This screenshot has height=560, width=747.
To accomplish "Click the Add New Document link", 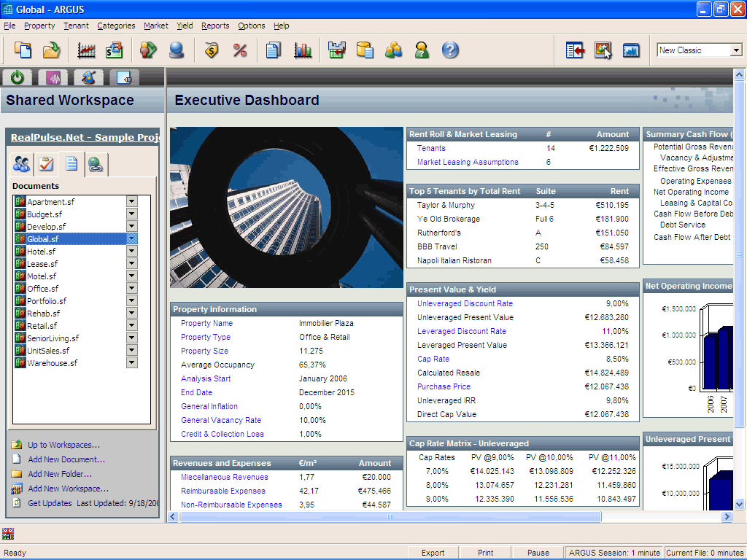I will click(x=66, y=459).
